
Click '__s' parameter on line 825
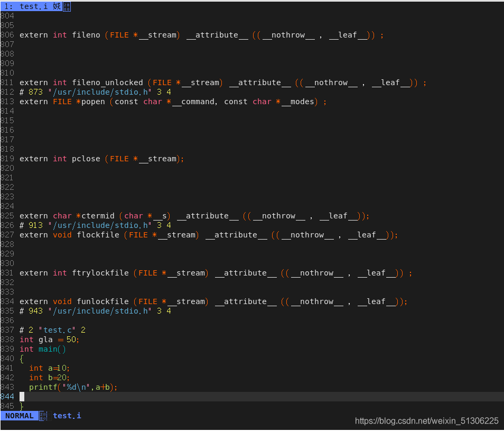click(x=160, y=216)
